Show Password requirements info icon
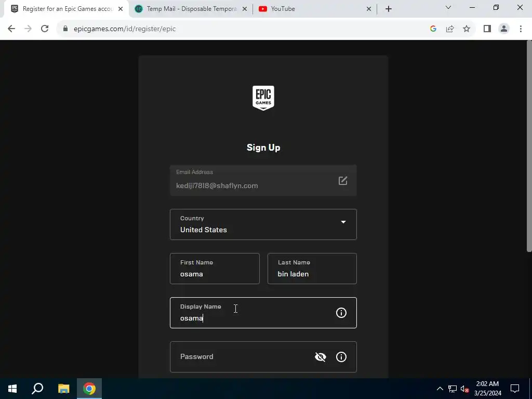 (341, 357)
